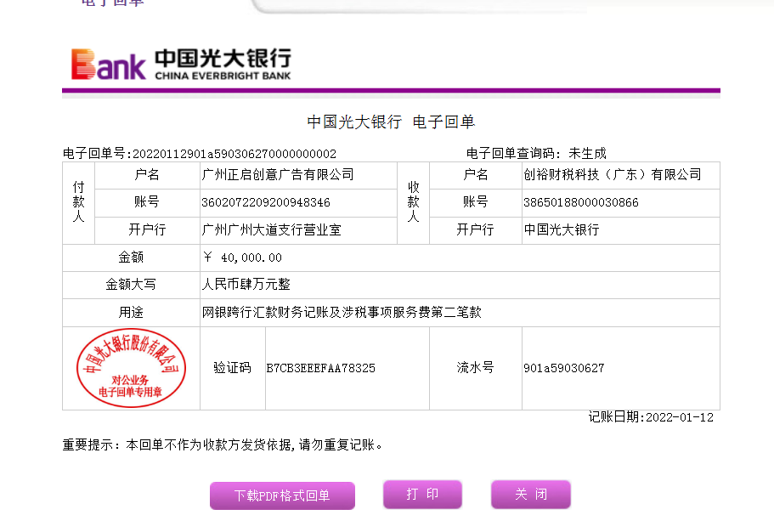The image size is (774, 532).
Task: Click the 金额大写 label cell
Action: [131, 285]
